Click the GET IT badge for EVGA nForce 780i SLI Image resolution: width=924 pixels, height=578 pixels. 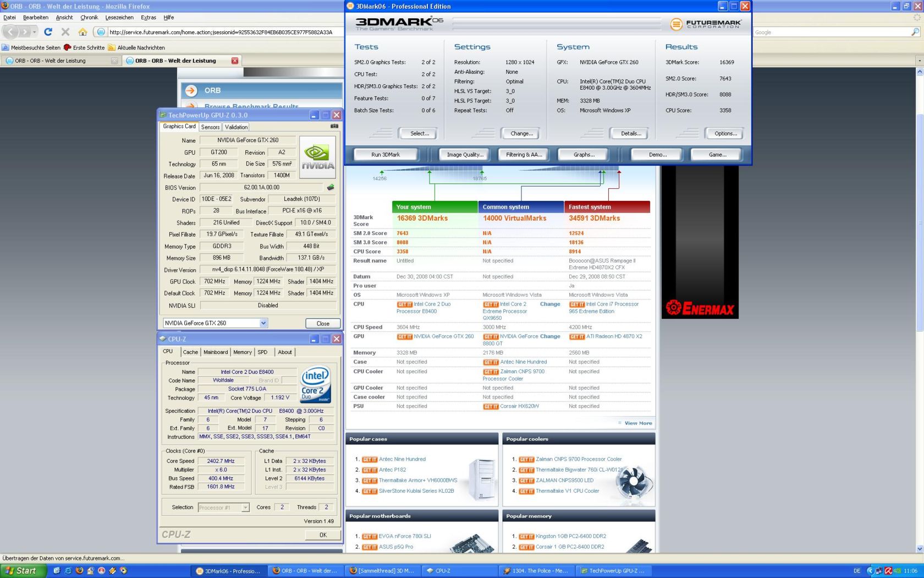pos(370,536)
